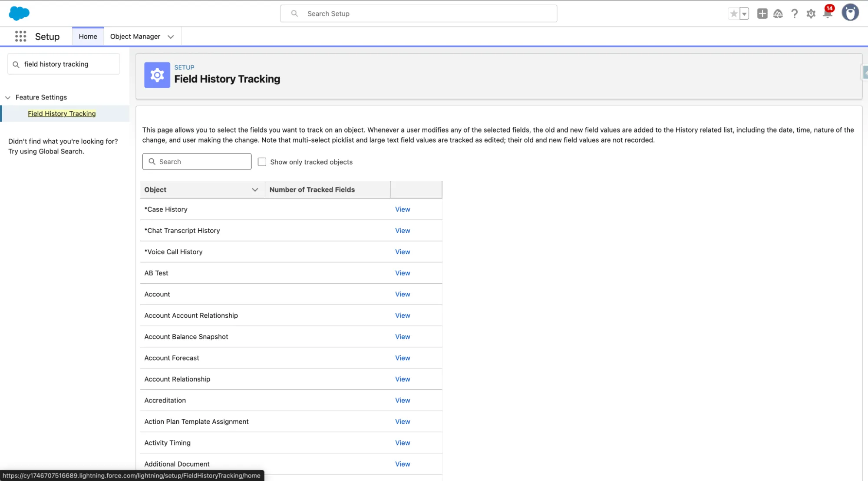Expand Object Manager tab dropdown chevron

[171, 37]
